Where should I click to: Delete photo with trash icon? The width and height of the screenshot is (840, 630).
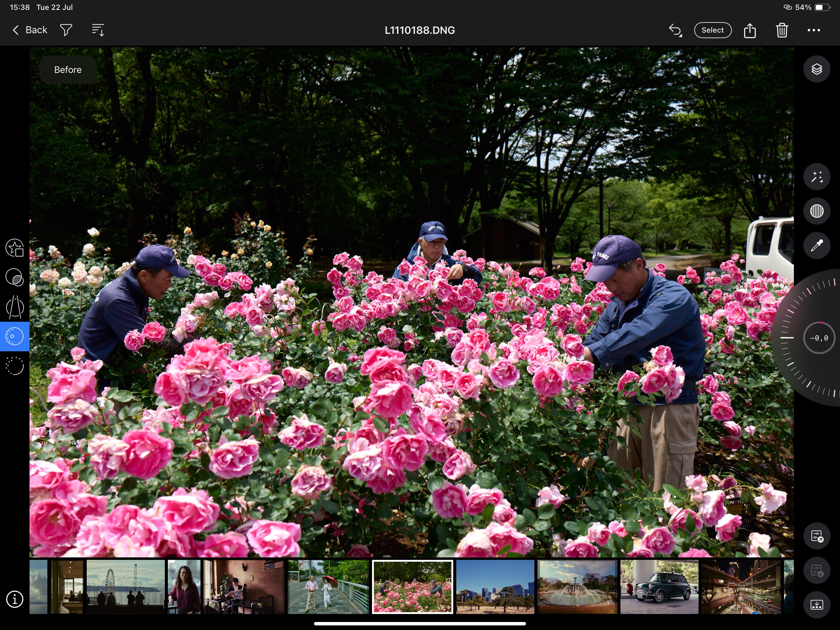pyautogui.click(x=782, y=30)
